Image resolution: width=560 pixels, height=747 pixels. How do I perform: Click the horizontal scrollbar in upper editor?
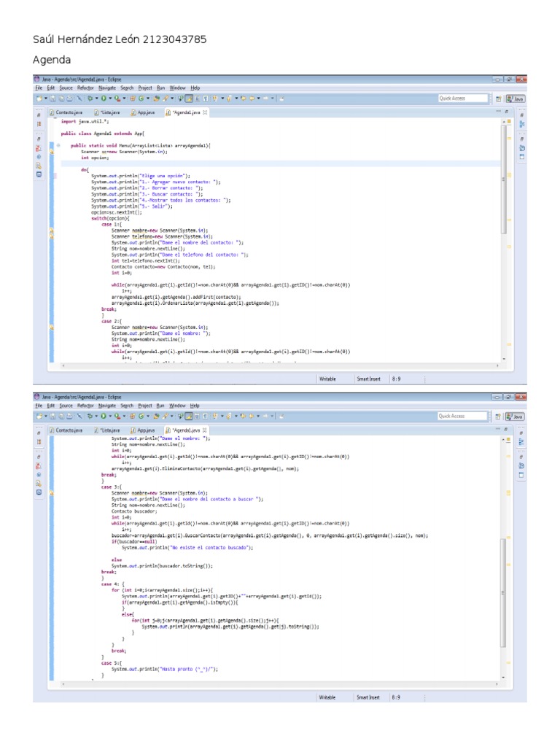pos(277,365)
